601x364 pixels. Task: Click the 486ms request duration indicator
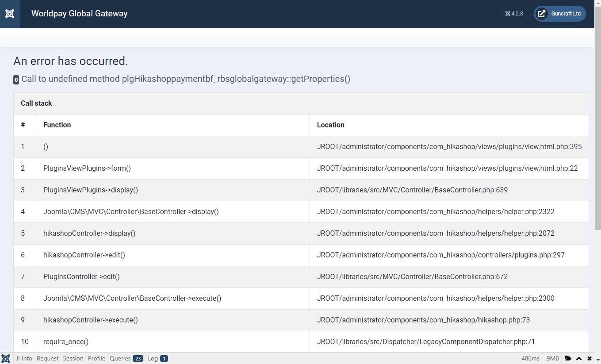pos(530,358)
